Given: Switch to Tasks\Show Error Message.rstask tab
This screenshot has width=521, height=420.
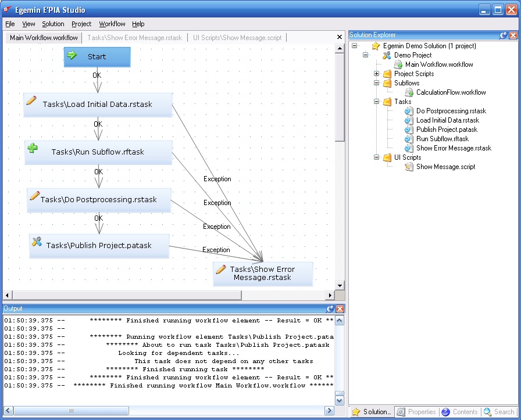Looking at the screenshot, I should (134, 38).
